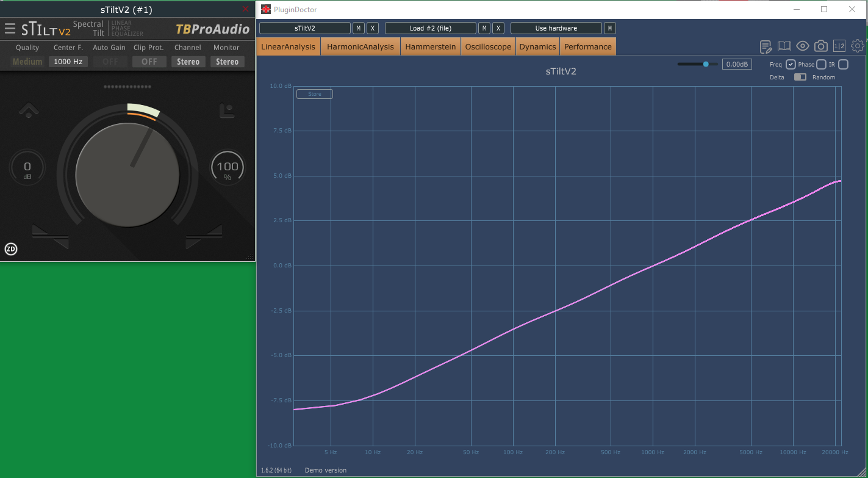Click the 1|2 compare icon

[839, 46]
